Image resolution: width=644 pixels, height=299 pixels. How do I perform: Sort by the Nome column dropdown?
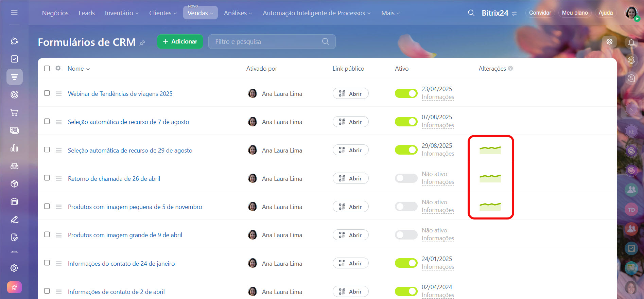pos(79,69)
